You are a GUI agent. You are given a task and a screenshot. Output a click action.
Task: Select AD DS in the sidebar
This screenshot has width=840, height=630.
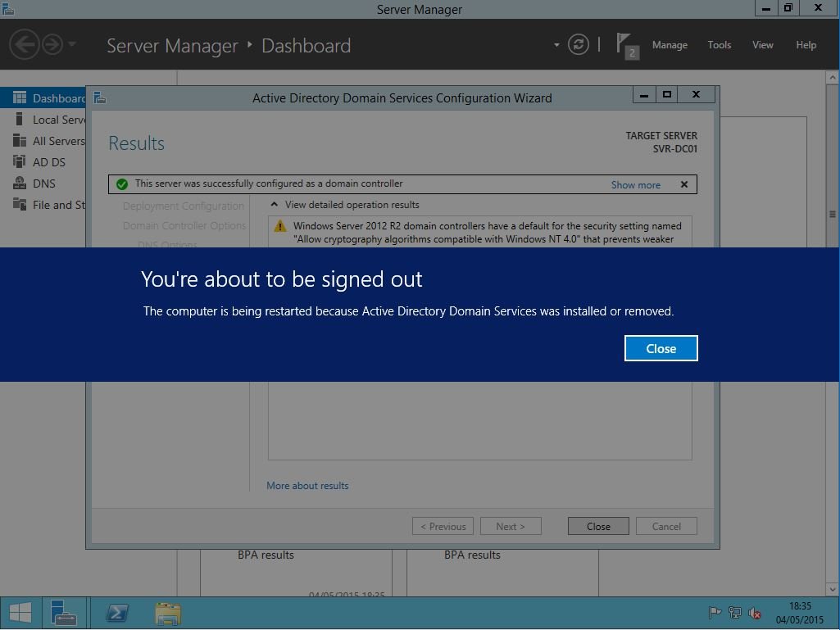(48, 162)
